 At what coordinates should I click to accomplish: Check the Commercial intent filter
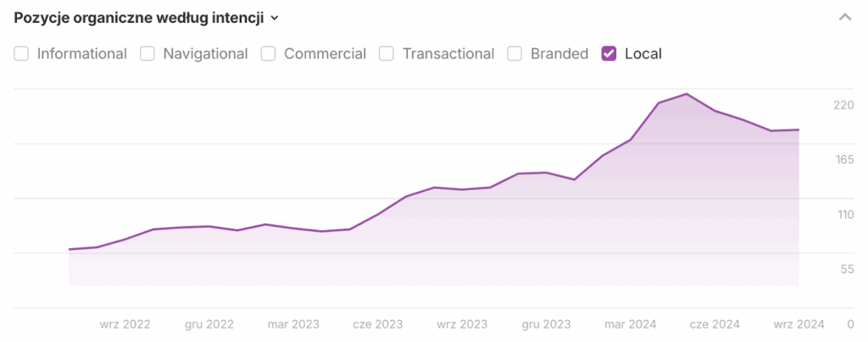click(269, 54)
